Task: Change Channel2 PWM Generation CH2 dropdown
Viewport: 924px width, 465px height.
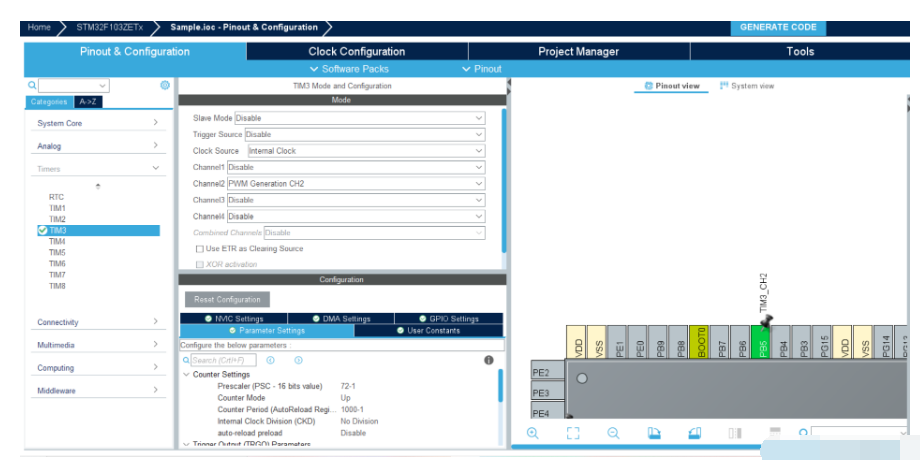Action: 356,184
